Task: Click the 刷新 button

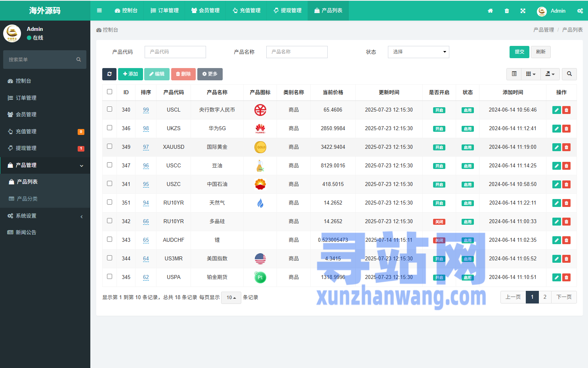Action: point(541,52)
